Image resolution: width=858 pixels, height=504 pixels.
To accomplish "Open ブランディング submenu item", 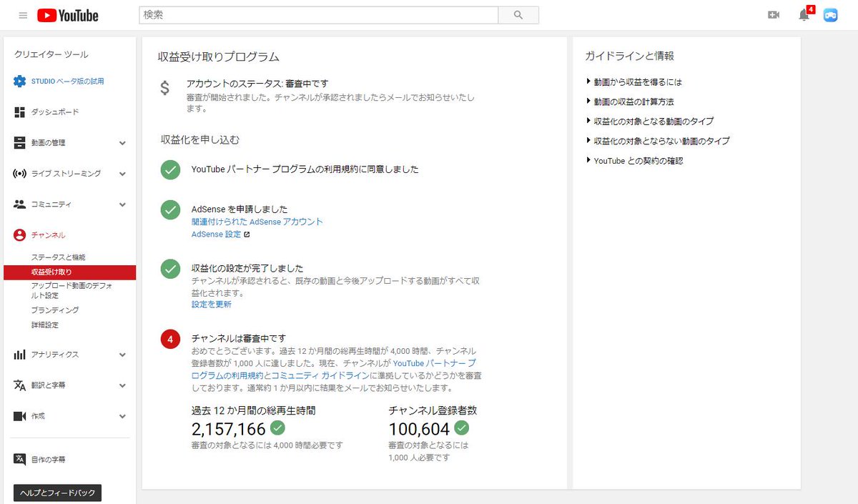I will 55,310.
